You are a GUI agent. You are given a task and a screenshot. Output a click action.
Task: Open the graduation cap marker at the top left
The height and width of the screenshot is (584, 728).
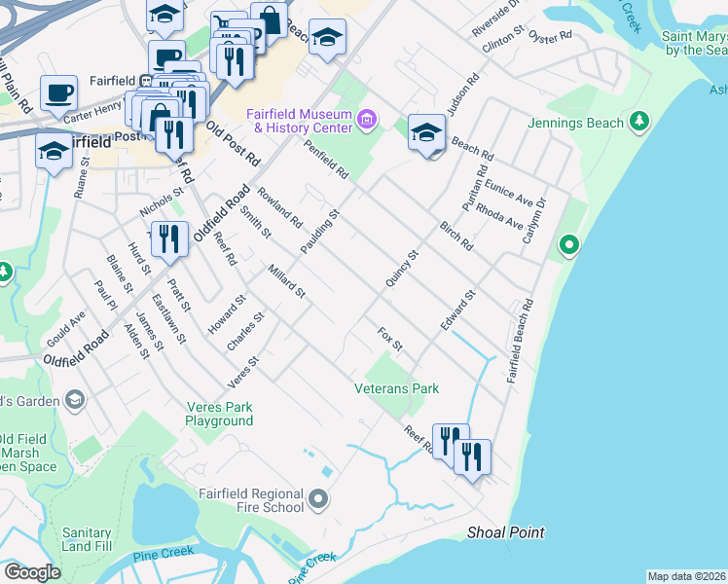click(x=164, y=16)
